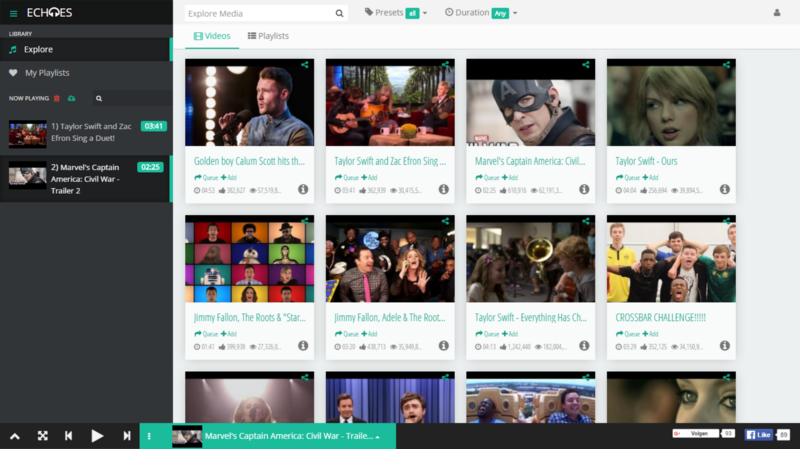Play the Jimmy Fallon Star Wars thumbnail
Screen dimensions: 800x449
[x=249, y=259]
